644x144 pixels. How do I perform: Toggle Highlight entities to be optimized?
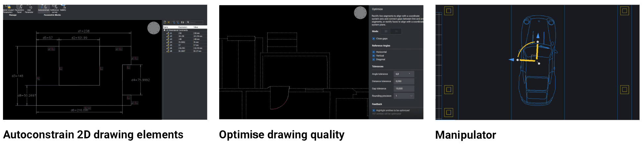(374, 110)
